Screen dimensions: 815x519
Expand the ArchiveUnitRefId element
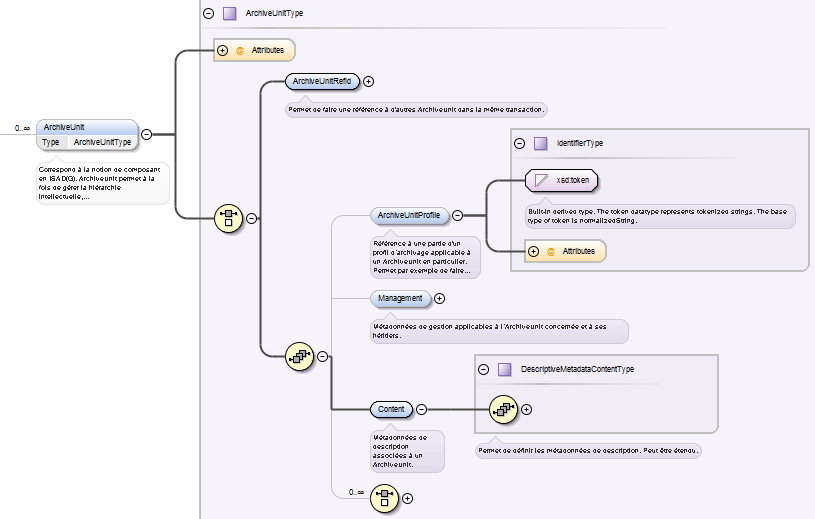point(368,82)
